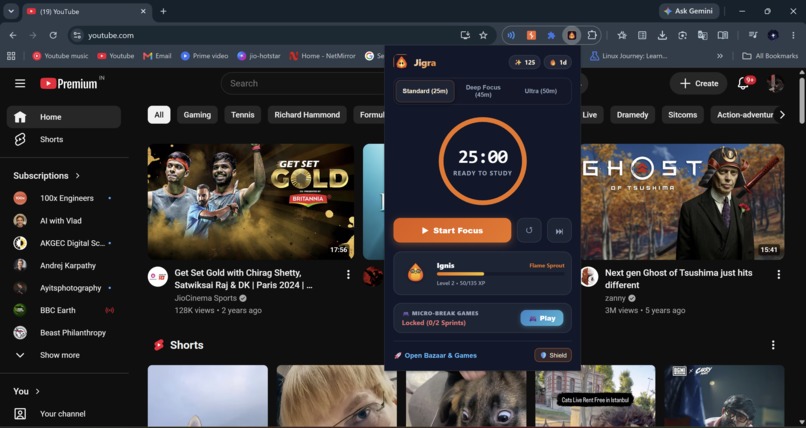The image size is (806, 428).
Task: Select the Tennis filter chip
Action: (x=243, y=115)
